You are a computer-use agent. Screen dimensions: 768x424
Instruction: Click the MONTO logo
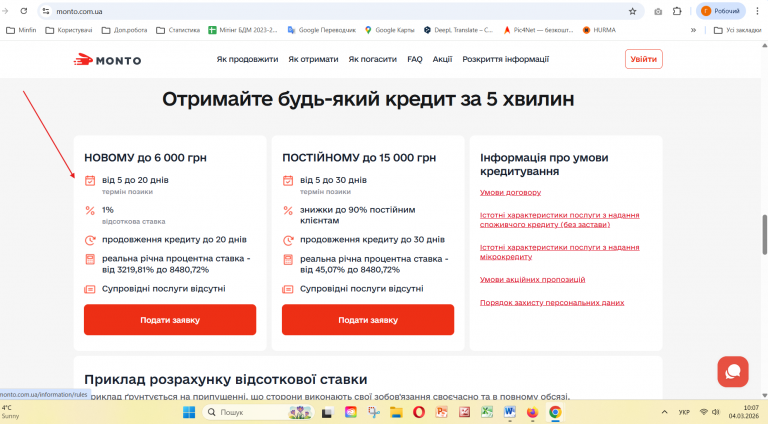coord(107,60)
